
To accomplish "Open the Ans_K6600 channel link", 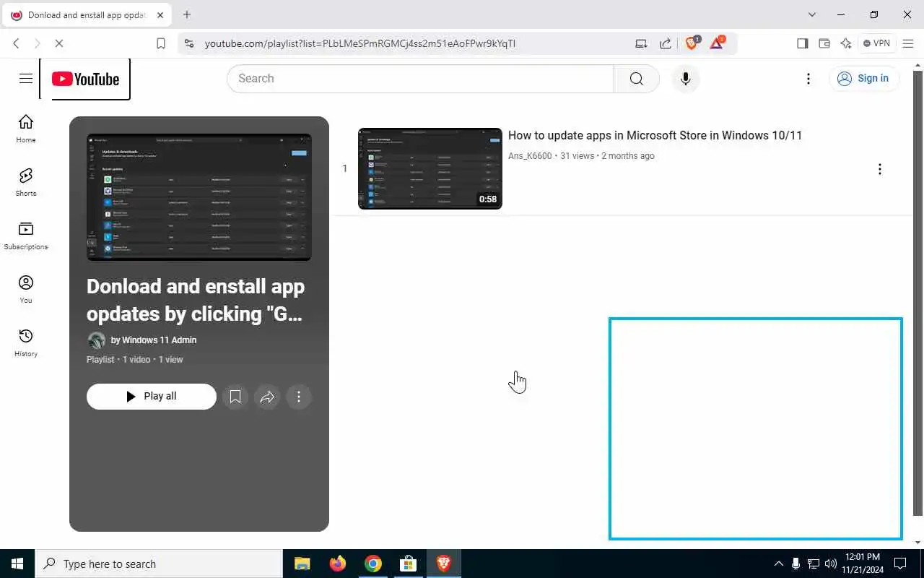I will [530, 156].
